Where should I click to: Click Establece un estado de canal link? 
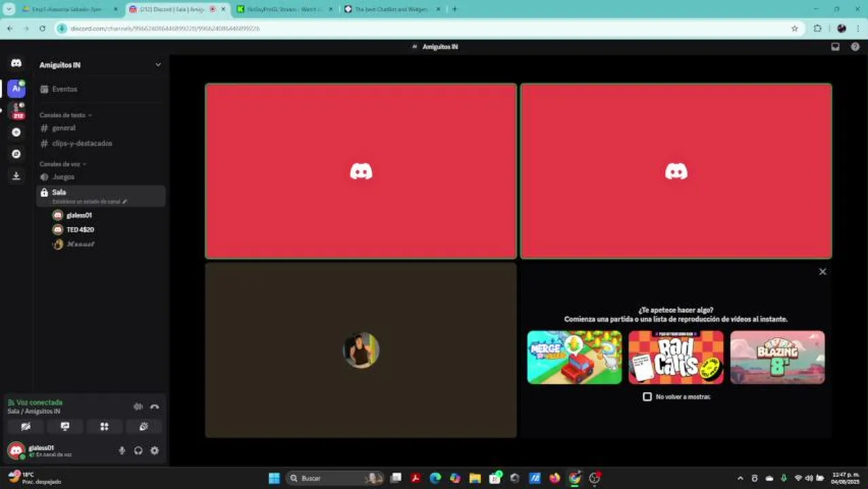[89, 202]
